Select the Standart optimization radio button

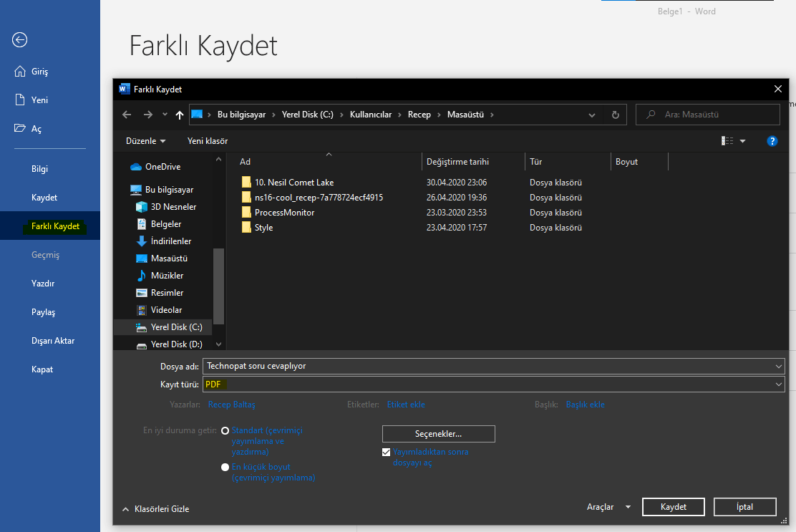[x=225, y=430]
